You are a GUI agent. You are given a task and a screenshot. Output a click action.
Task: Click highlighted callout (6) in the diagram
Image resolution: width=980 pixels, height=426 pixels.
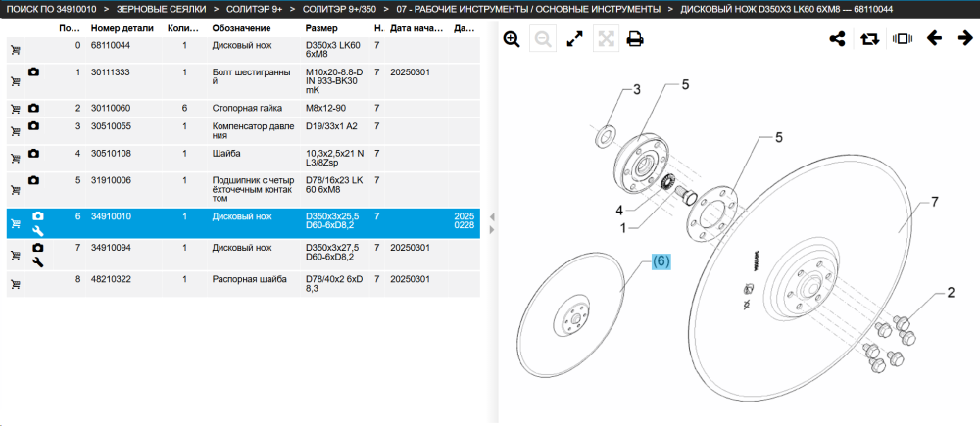coord(661,262)
